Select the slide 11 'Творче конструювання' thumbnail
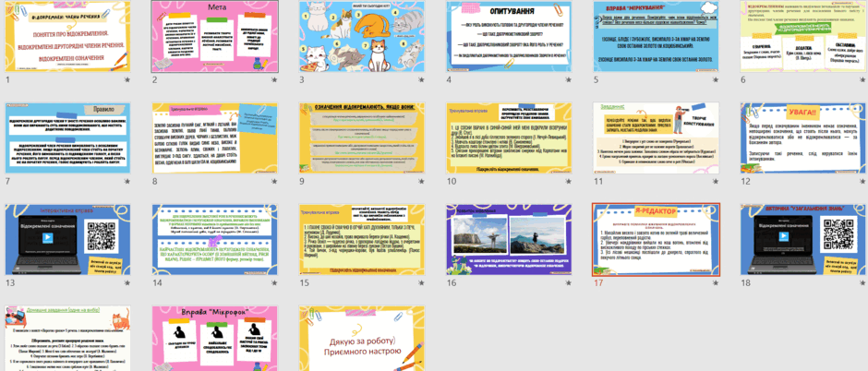Viewport: 868px width, 371px height. point(656,138)
